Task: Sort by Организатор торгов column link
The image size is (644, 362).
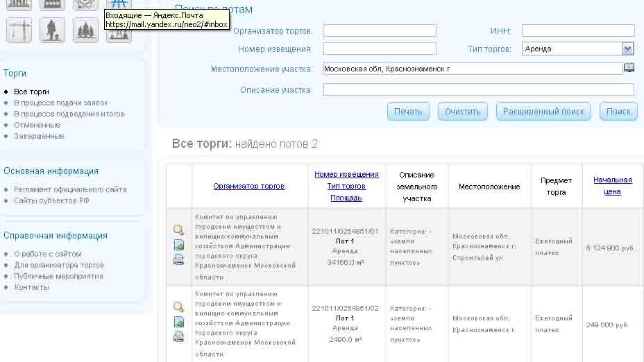Action: [248, 186]
